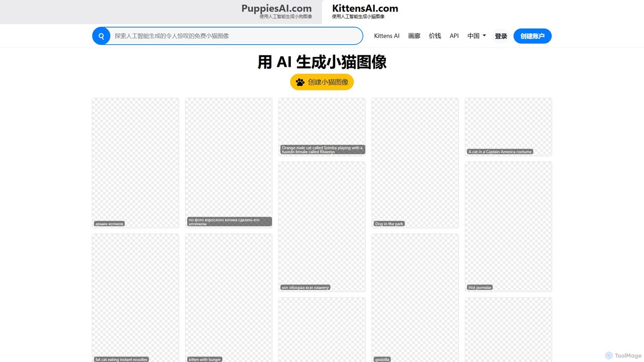
Task: Click the 'Dog in the park' caption
Action: [389, 224]
